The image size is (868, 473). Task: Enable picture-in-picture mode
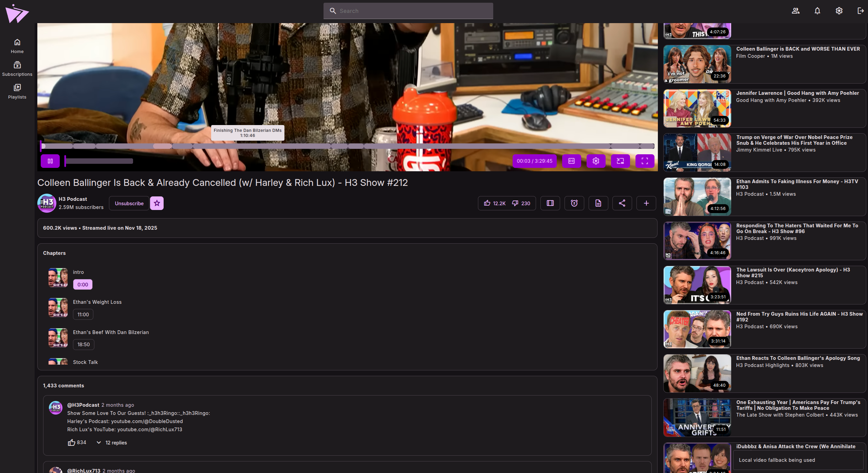pos(620,161)
